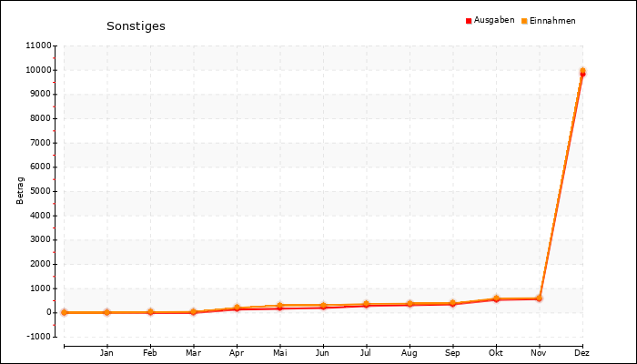
Task: Click the orange Einnahmen legend swatch
Action: [x=525, y=21]
